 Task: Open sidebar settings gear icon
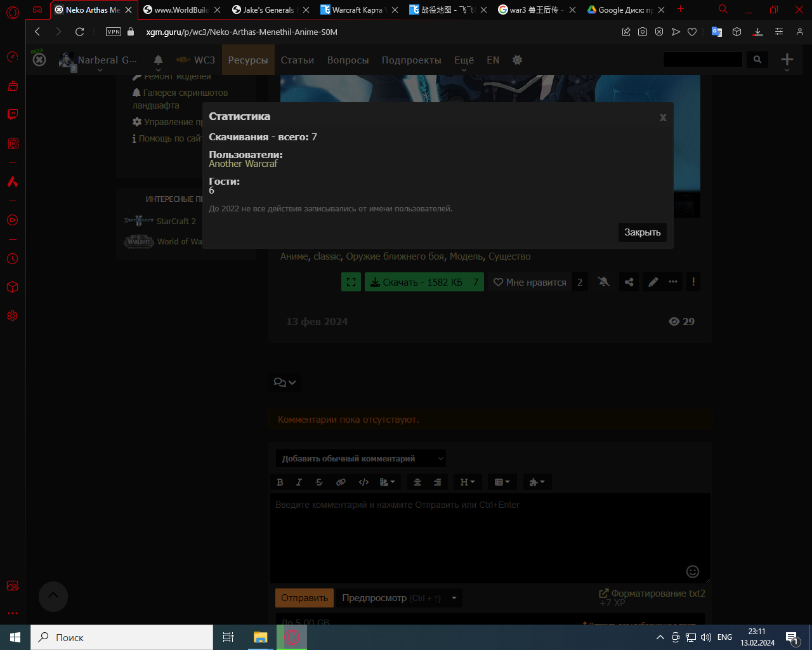click(13, 316)
